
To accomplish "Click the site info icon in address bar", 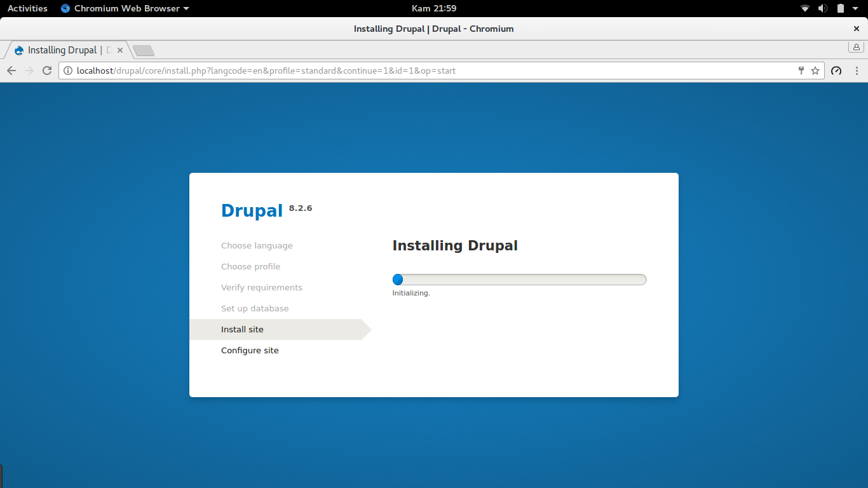I will click(68, 71).
